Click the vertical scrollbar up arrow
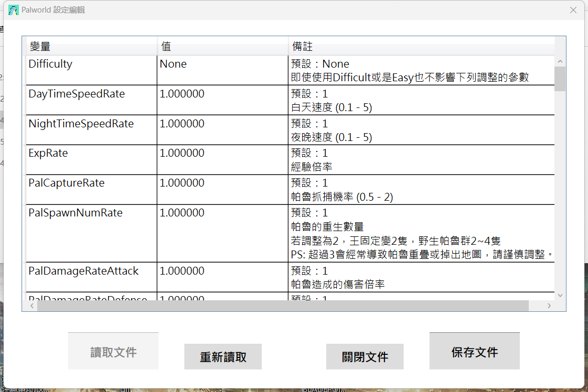Screen dimensions: 588x392 pyautogui.click(x=560, y=61)
